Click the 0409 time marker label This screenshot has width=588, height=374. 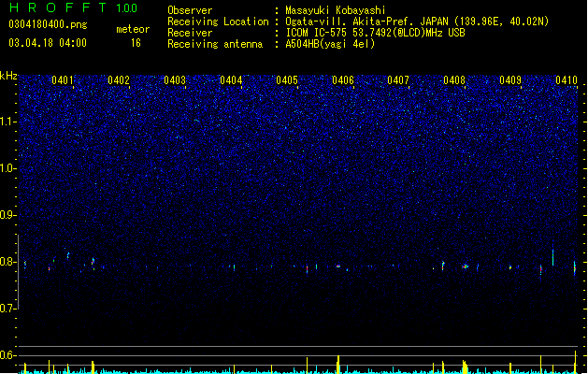tap(510, 80)
